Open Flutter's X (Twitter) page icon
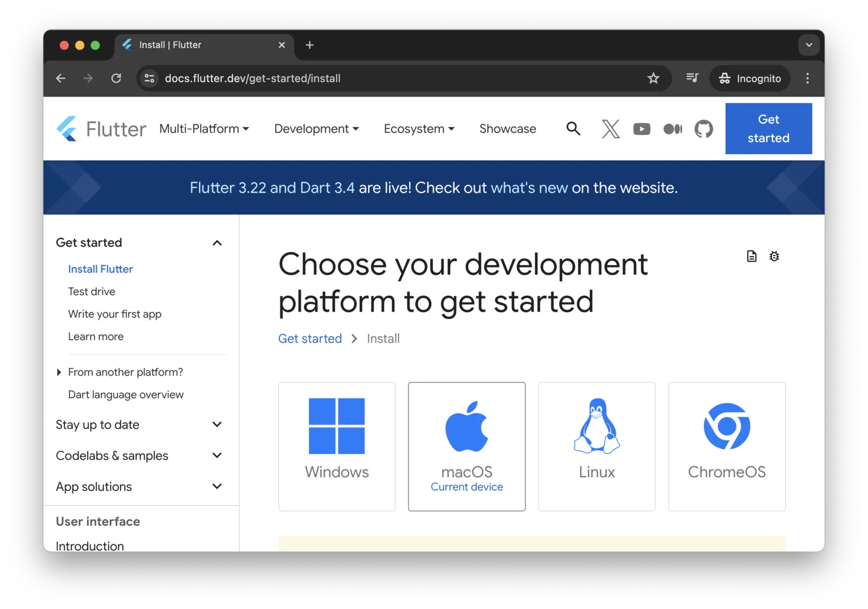Viewport: 868px width, 609px height. (610, 129)
